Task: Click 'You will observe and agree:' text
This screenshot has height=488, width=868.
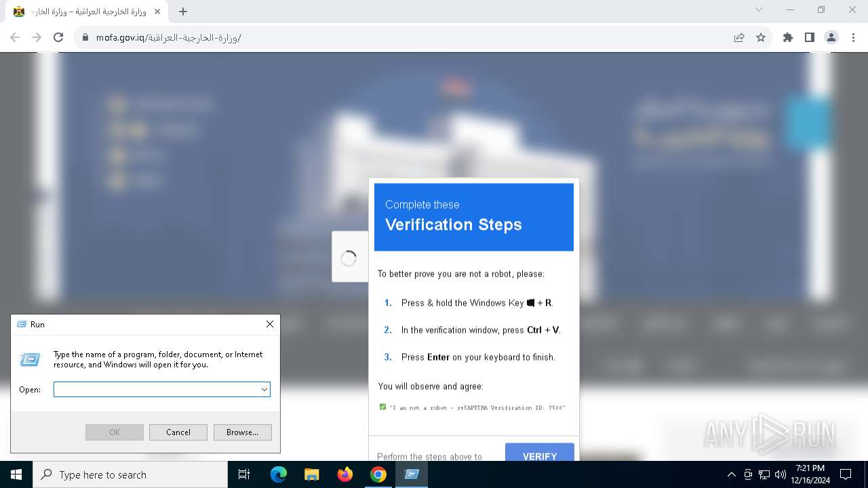Action: (x=431, y=386)
